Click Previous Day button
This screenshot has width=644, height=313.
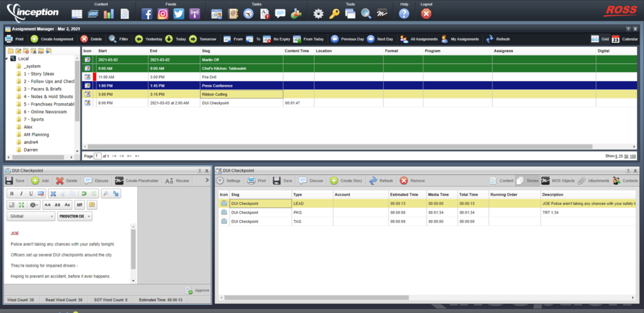pos(347,39)
